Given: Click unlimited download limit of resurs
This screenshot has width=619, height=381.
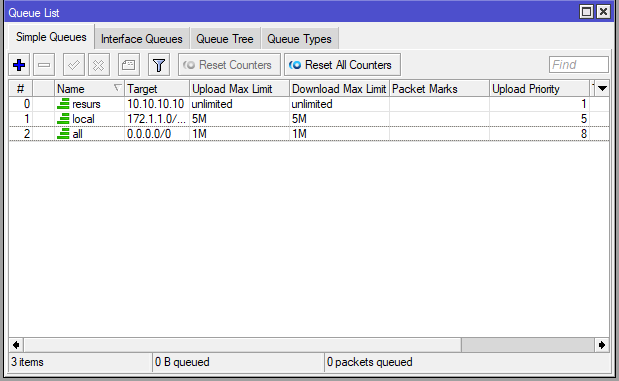Looking at the screenshot, I should coord(312,104).
